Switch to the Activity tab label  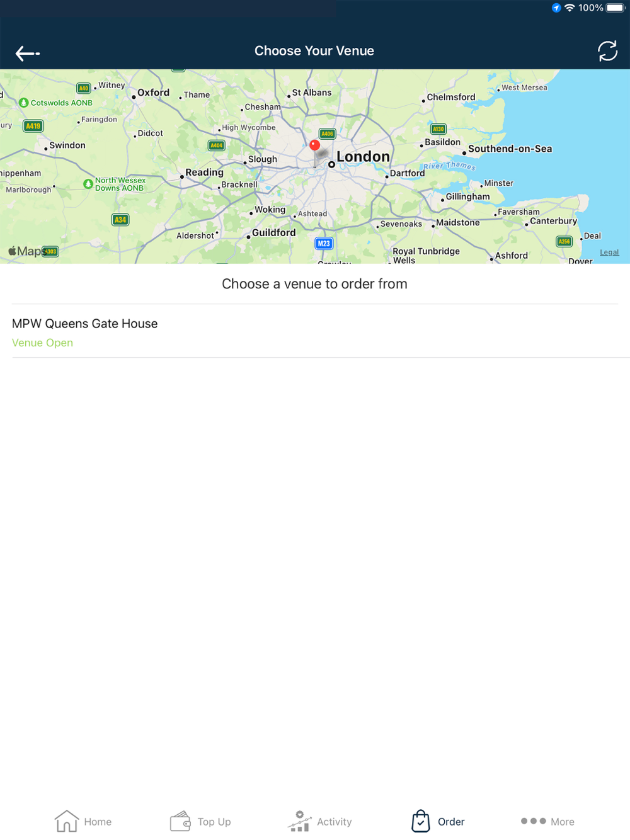[x=334, y=822]
